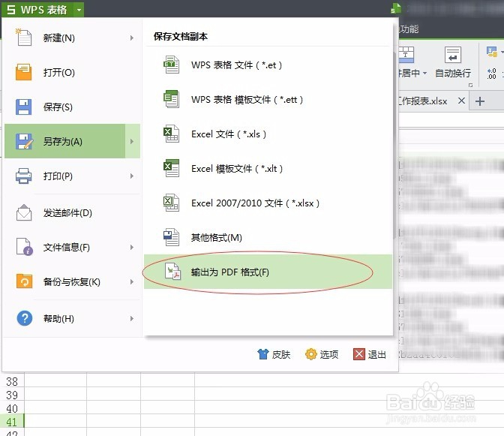Click the 退出 button
This screenshot has height=436, width=504.
370,354
